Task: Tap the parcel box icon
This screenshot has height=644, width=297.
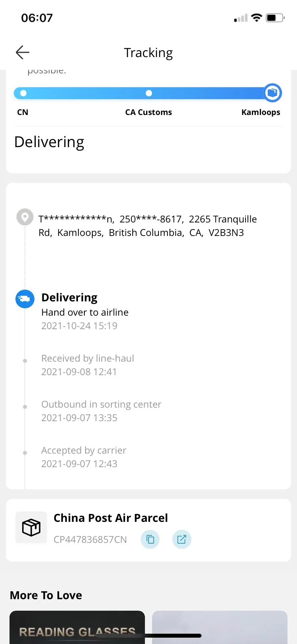Action: pyautogui.click(x=31, y=527)
